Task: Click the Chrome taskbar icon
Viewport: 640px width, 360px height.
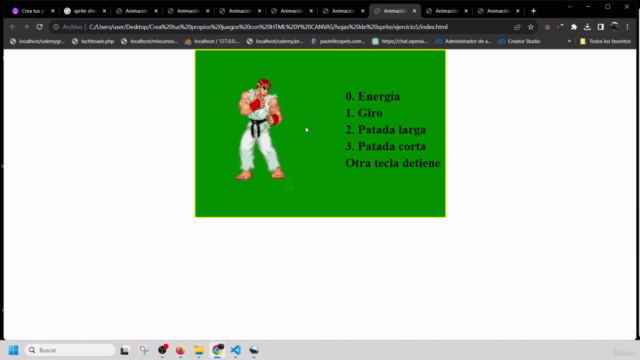Action: [x=217, y=350]
